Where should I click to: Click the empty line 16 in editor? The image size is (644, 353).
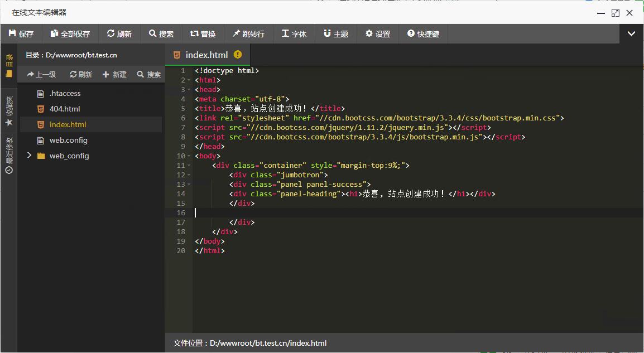[391, 212]
